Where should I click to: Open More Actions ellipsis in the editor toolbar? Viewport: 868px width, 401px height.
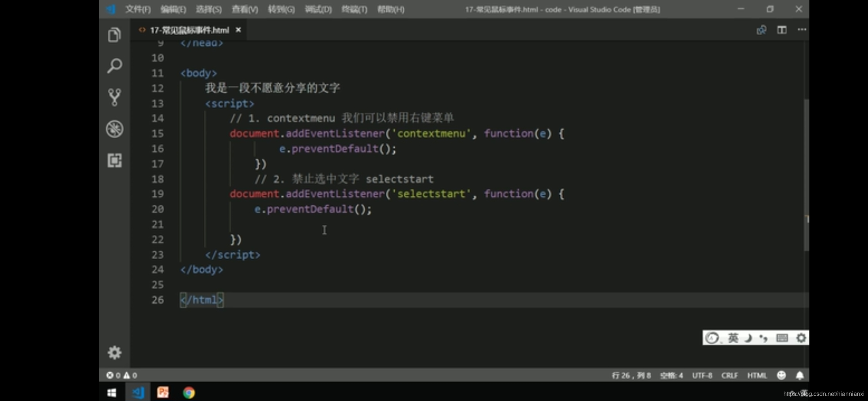coord(802,29)
